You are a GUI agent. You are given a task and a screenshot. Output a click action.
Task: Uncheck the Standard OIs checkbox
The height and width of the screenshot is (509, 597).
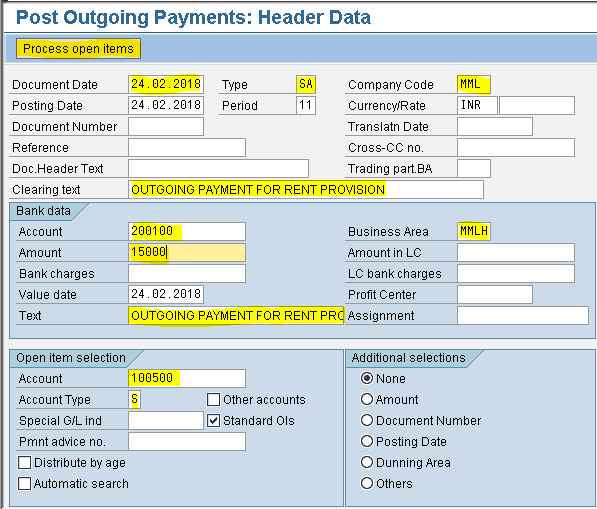point(214,421)
